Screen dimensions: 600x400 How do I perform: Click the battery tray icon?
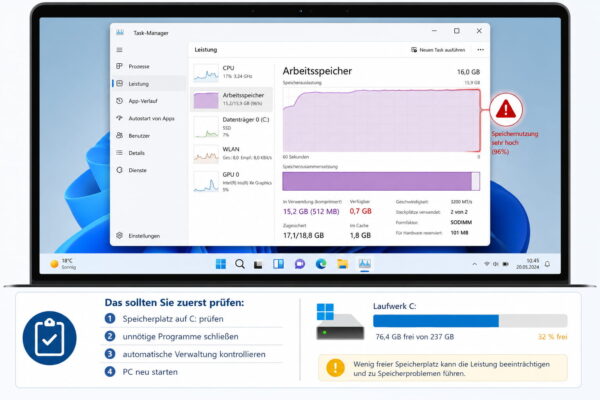(505, 264)
